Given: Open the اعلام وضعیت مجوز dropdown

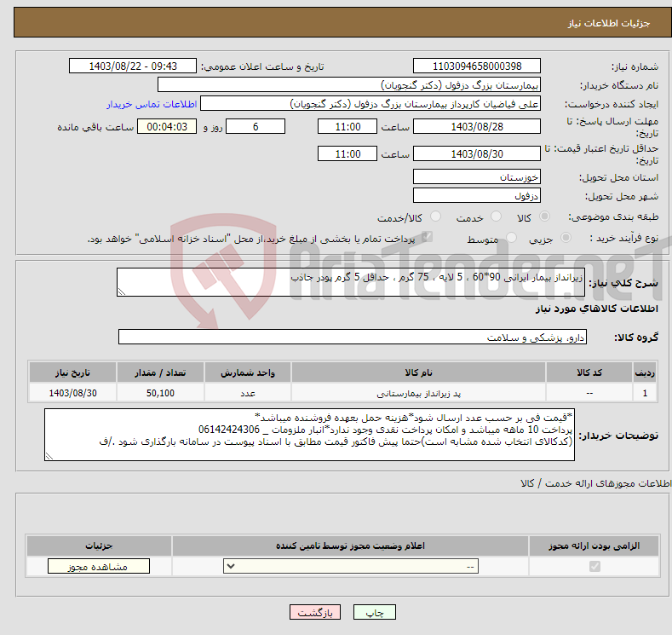Looking at the screenshot, I should pyautogui.click(x=351, y=567).
